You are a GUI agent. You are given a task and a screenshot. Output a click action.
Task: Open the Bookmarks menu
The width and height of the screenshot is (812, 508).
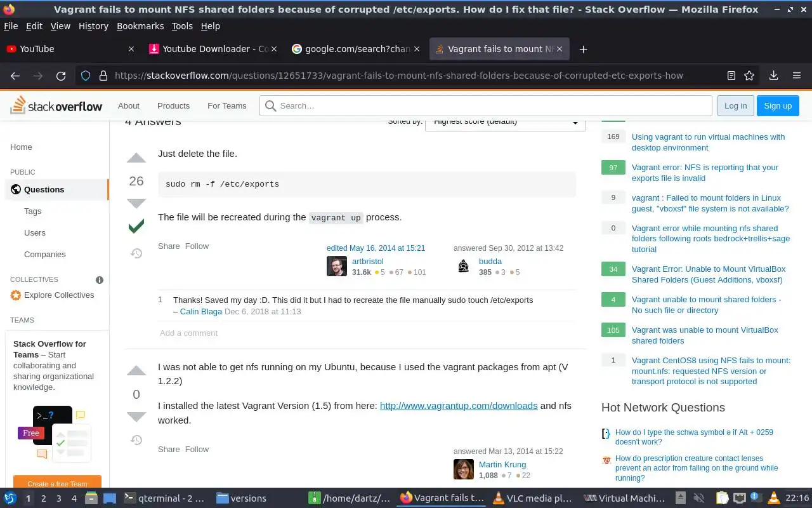tap(140, 26)
